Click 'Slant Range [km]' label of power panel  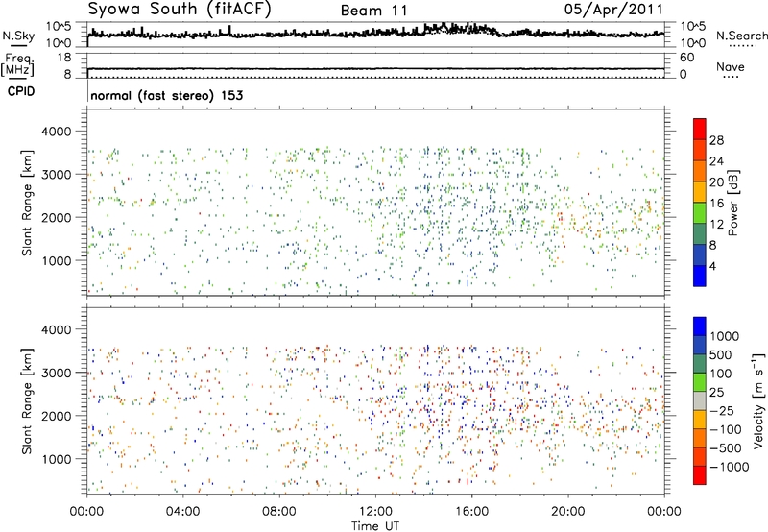point(28,203)
